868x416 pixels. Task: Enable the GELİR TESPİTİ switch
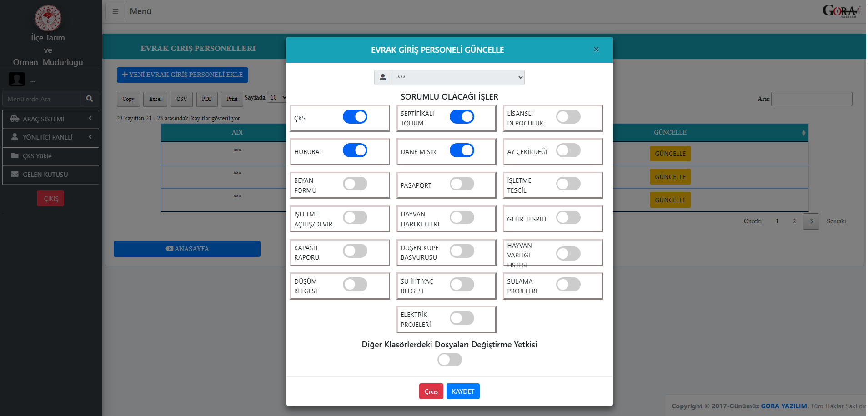[x=568, y=218]
